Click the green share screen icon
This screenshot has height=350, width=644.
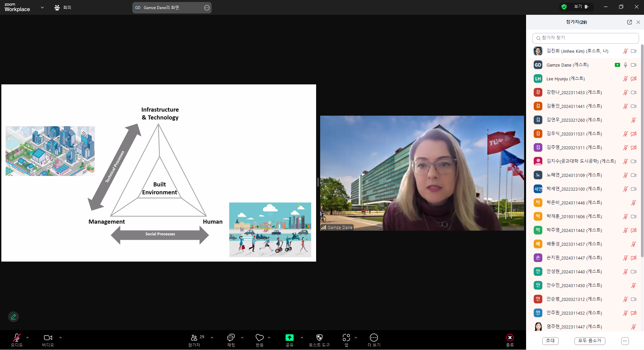click(289, 338)
